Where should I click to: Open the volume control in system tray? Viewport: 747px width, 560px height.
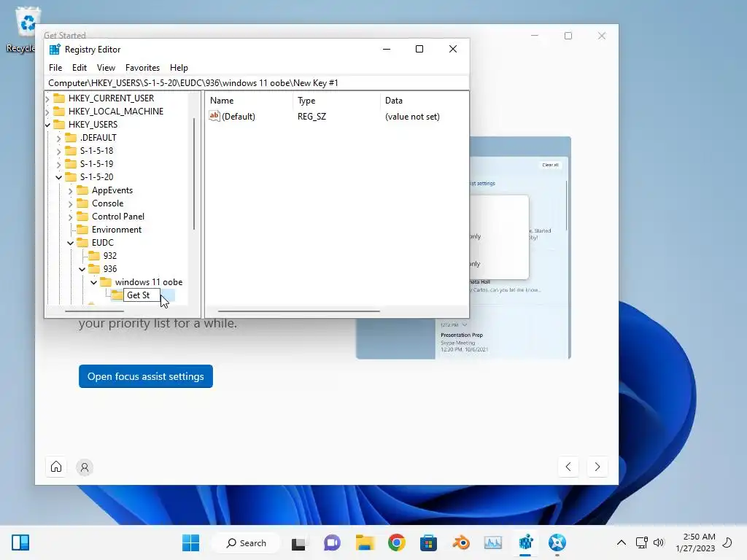[x=659, y=542]
